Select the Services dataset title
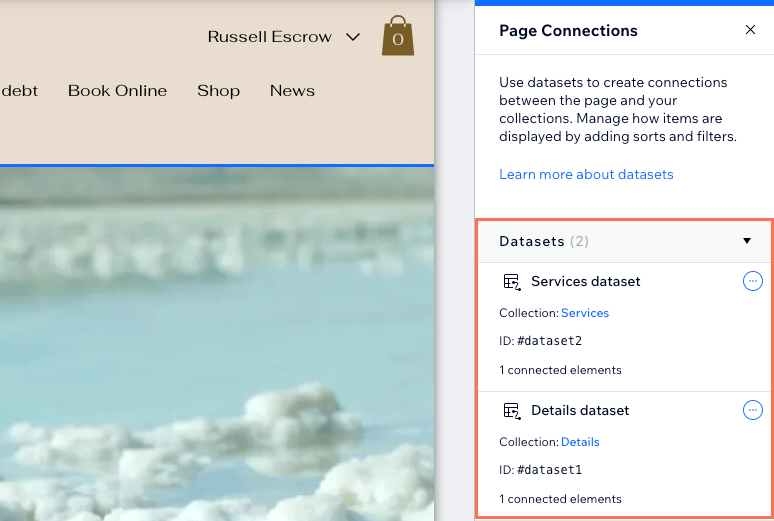Image resolution: width=774 pixels, height=521 pixels. (x=585, y=281)
